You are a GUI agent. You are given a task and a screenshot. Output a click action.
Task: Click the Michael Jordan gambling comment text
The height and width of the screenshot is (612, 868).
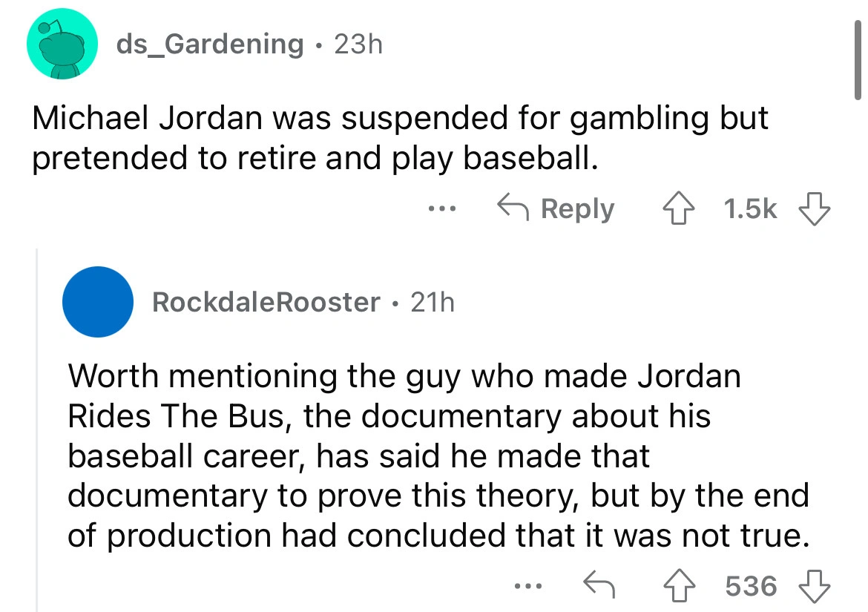tap(401, 139)
